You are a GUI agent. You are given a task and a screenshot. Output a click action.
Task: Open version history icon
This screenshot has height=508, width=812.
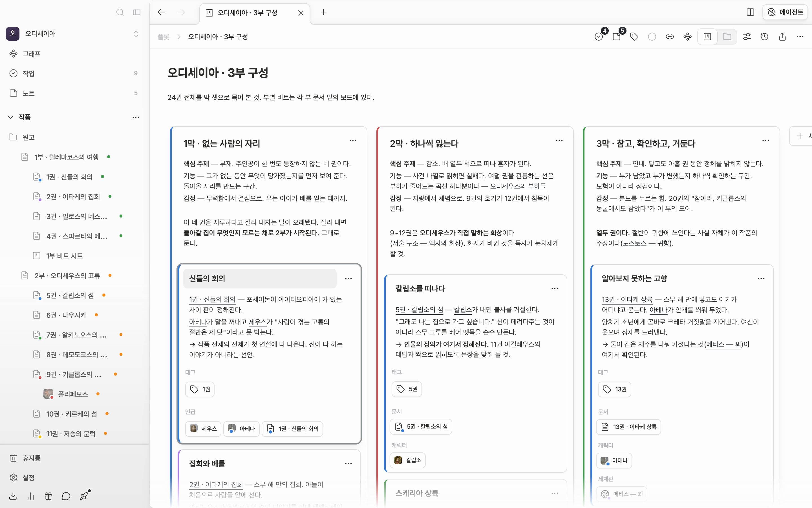764,37
